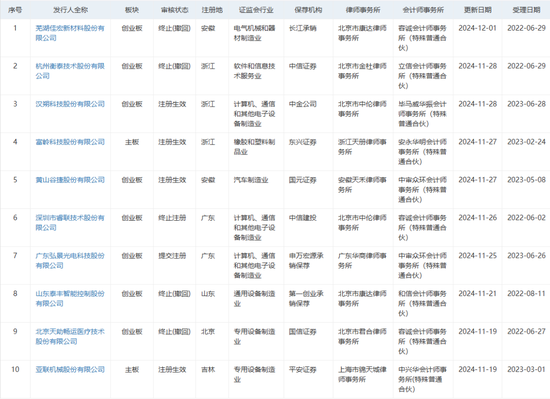Screen dimensions: 550x399
Task: Click the 受理日期 column header
Action: point(526,10)
